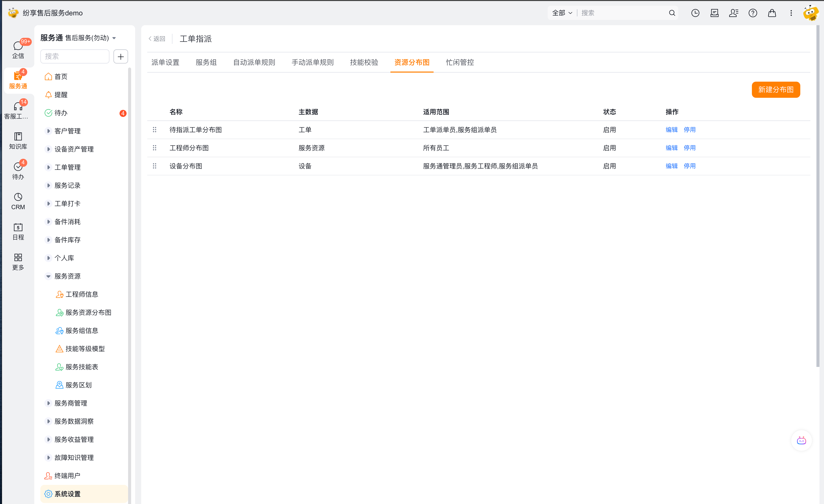
Task: Open the help question mark icon
Action: (x=753, y=13)
